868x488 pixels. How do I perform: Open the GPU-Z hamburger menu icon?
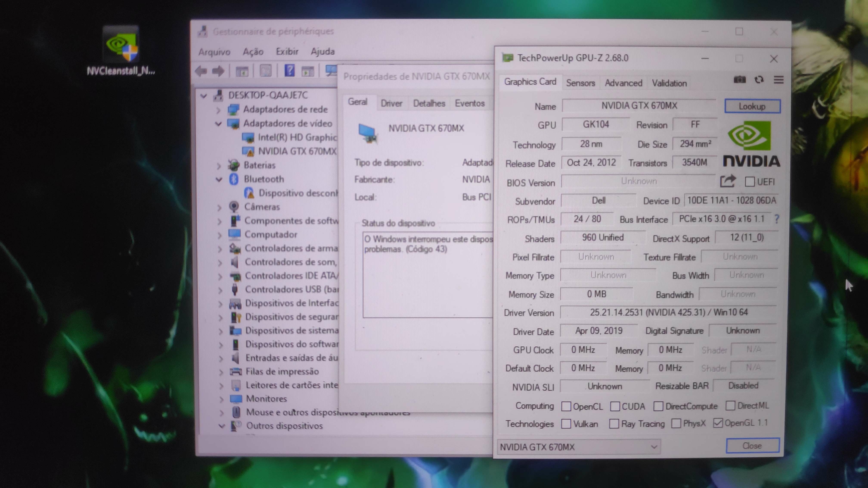pyautogui.click(x=778, y=80)
